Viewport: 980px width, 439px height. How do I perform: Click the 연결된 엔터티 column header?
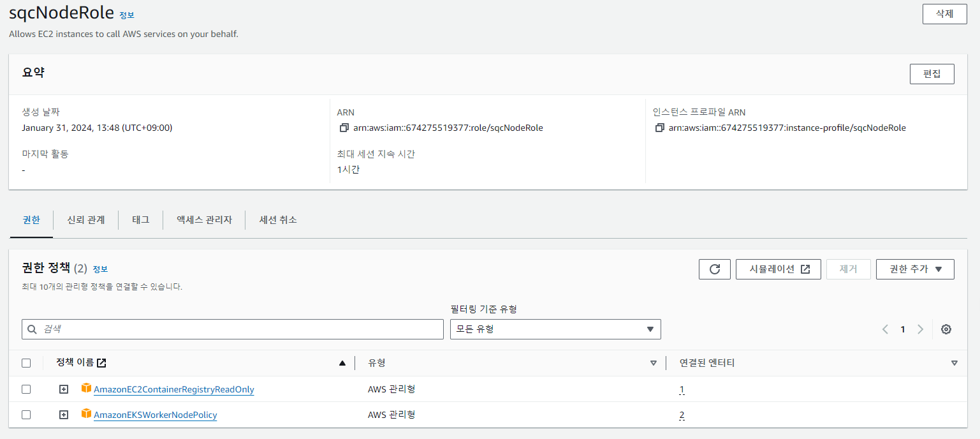coord(707,362)
